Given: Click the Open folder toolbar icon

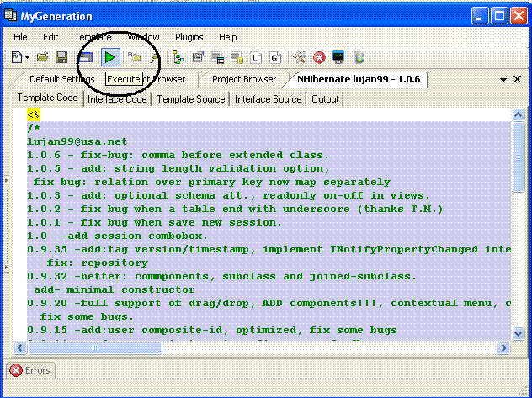Looking at the screenshot, I should click(x=42, y=57).
